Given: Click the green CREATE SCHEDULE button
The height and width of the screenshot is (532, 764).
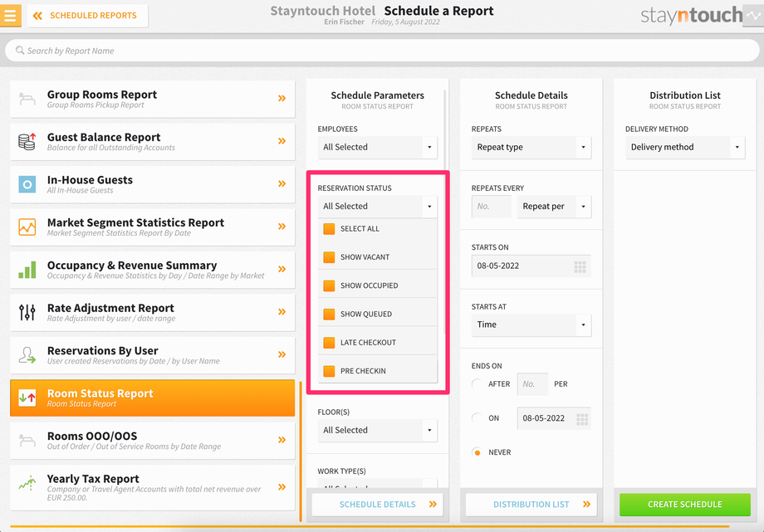Looking at the screenshot, I should point(685,505).
